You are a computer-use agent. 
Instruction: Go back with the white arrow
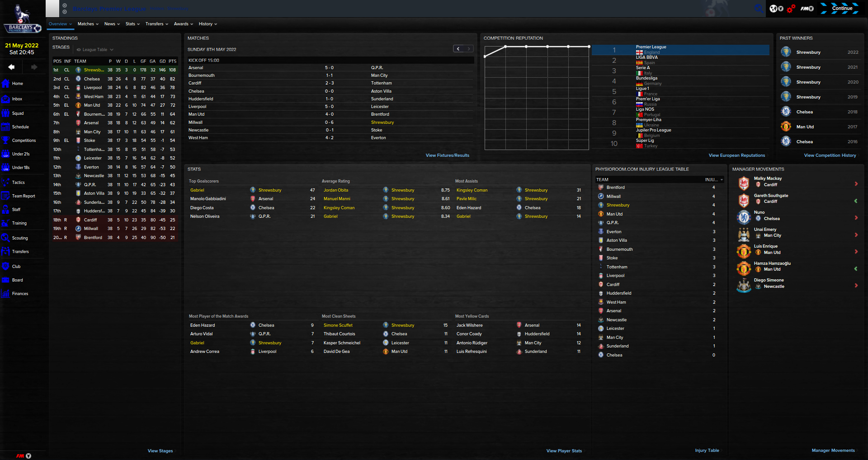coord(11,67)
